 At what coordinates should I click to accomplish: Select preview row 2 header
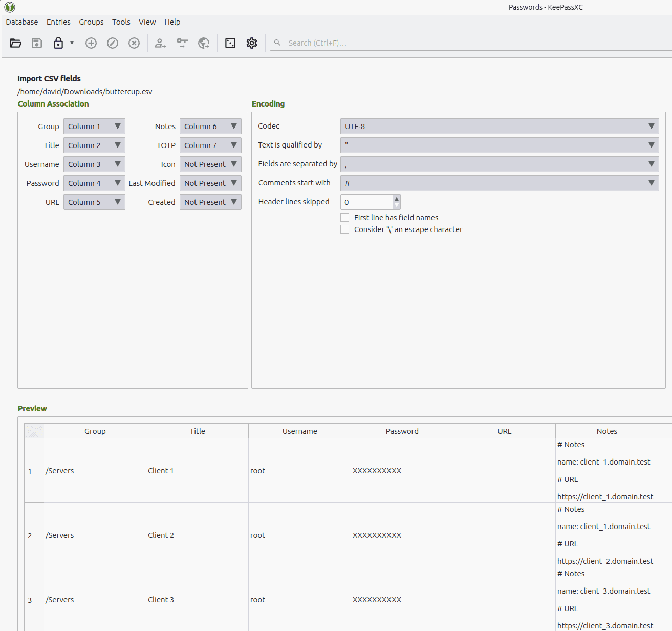pyautogui.click(x=34, y=535)
